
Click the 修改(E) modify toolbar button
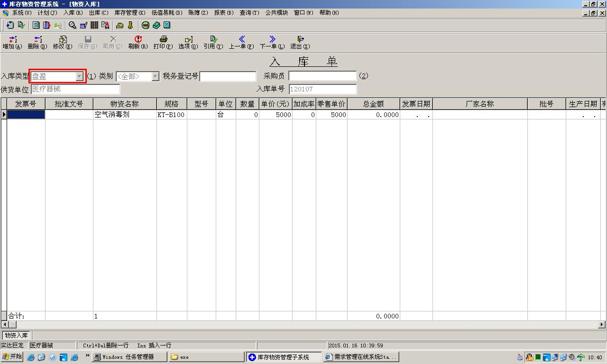coord(63,43)
